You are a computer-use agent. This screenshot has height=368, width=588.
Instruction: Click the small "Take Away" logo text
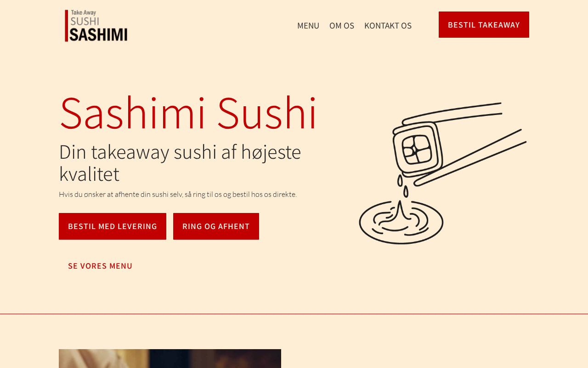click(x=84, y=13)
